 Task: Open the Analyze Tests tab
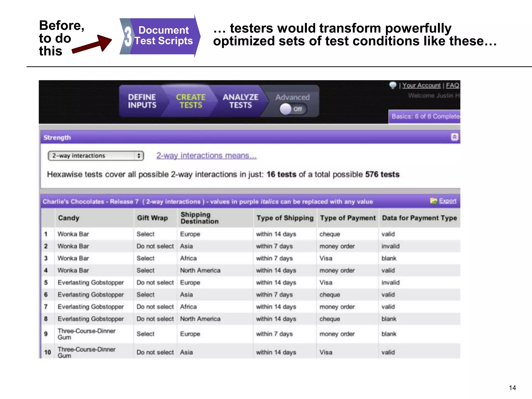240,101
